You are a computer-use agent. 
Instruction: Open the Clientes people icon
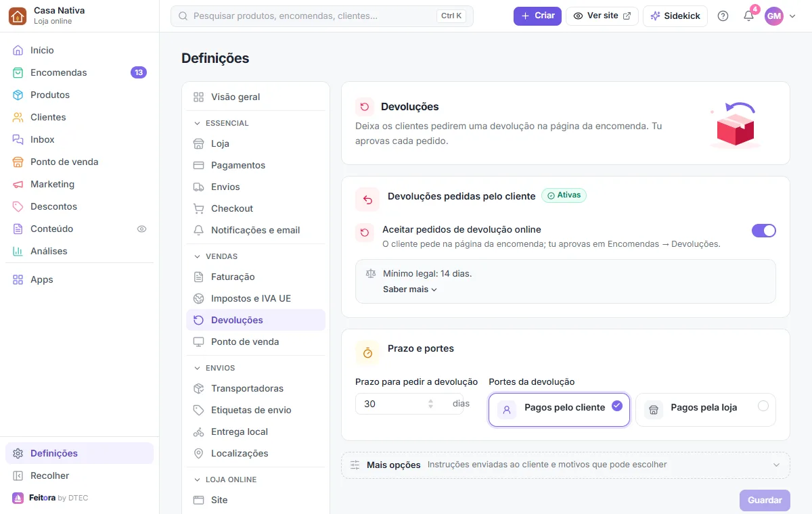point(18,117)
